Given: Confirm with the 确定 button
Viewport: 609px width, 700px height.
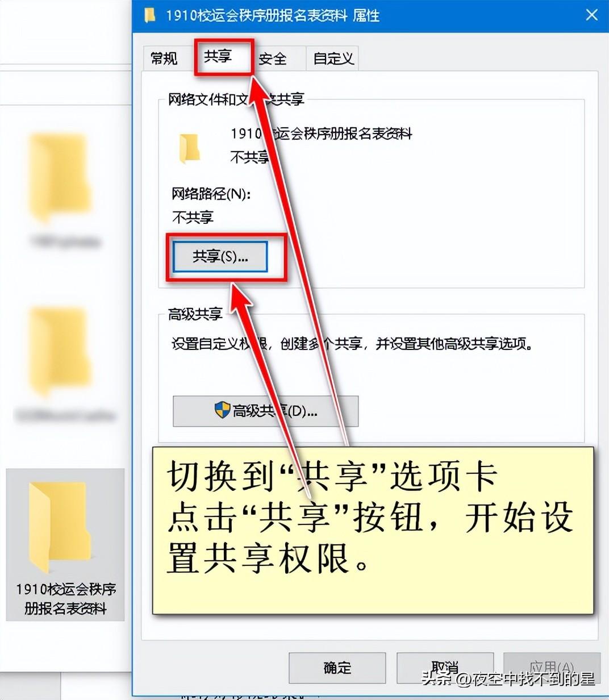Looking at the screenshot, I should tap(337, 668).
